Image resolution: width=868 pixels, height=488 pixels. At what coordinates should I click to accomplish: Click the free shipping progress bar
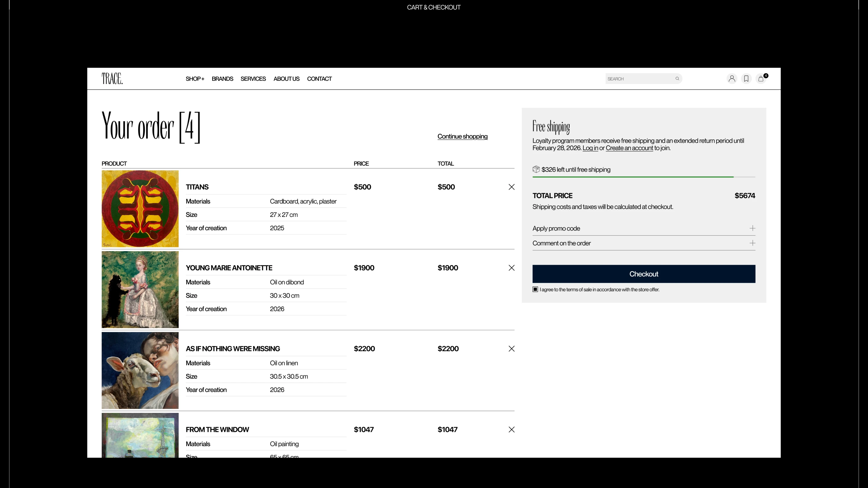643,177
